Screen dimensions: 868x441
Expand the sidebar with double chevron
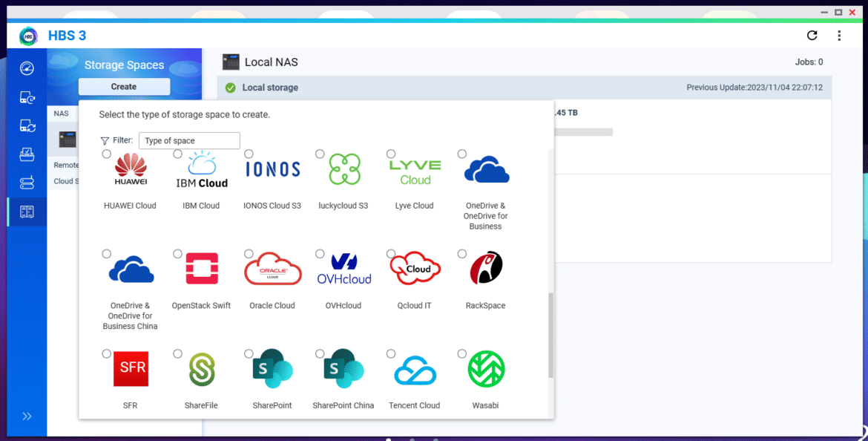27,416
